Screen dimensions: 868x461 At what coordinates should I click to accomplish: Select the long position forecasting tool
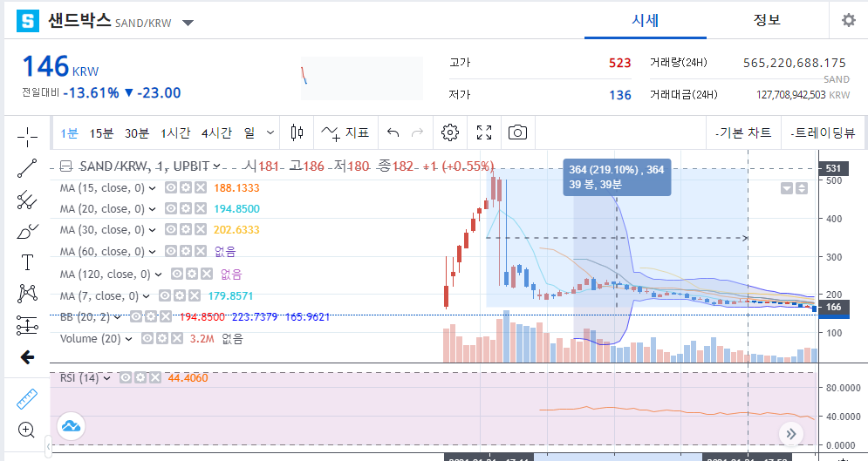(27, 326)
